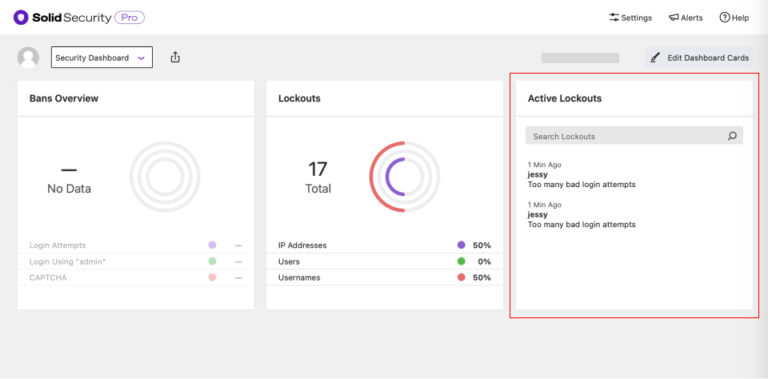The image size is (768, 379).
Task: Open the Security Dashboard dropdown
Action: click(x=102, y=57)
